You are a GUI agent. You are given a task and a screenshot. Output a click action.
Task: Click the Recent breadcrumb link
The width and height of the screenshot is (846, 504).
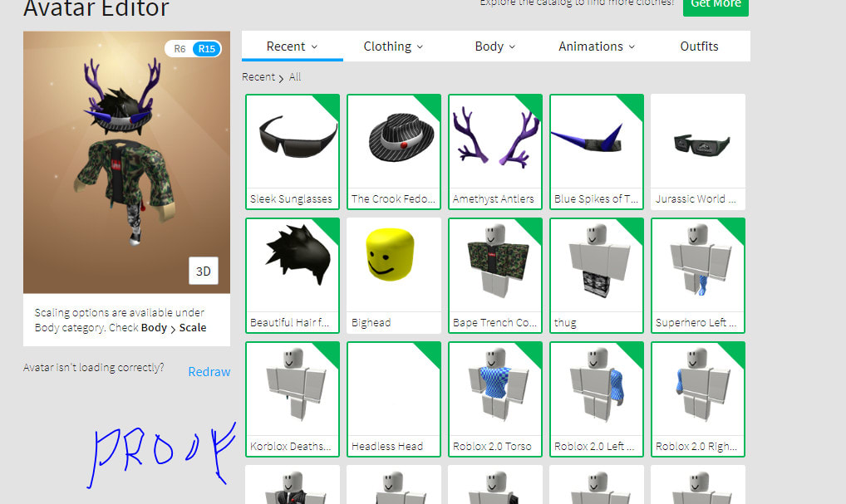tap(258, 77)
